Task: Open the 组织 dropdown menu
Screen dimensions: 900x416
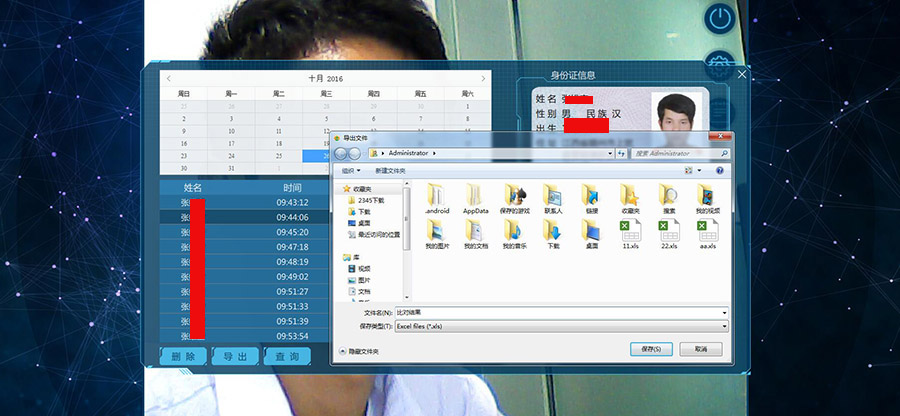Action: point(349,170)
